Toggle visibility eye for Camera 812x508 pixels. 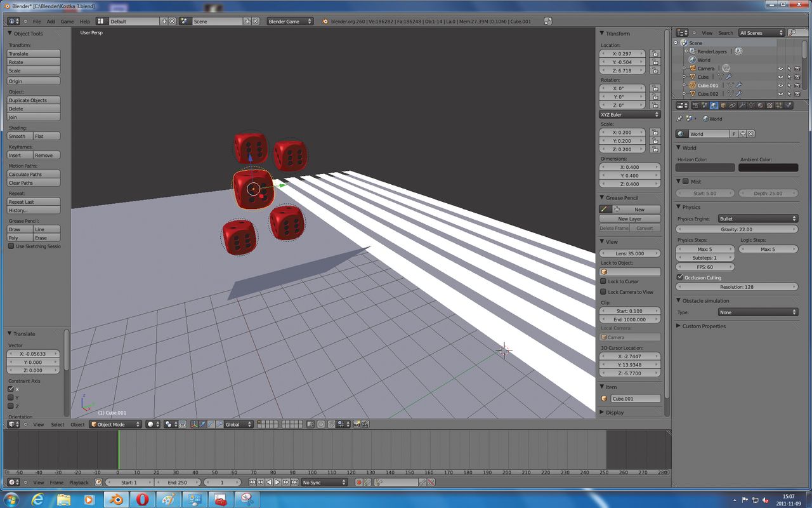click(x=780, y=69)
